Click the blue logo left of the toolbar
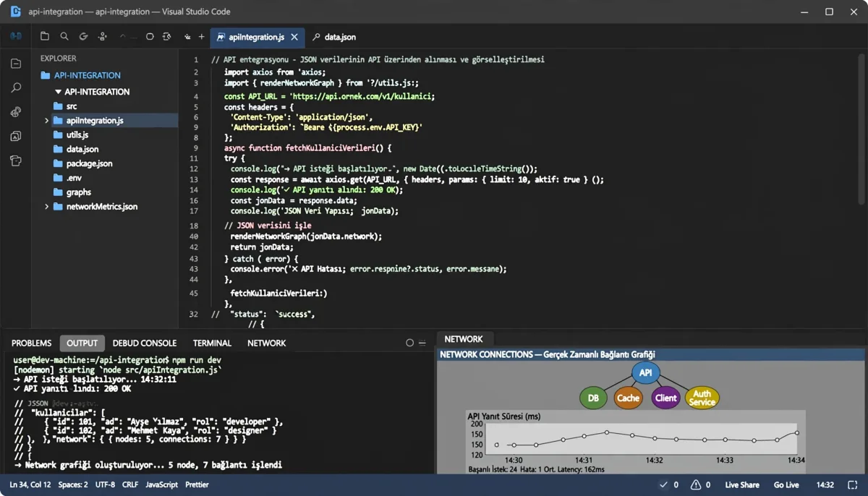 coord(16,36)
